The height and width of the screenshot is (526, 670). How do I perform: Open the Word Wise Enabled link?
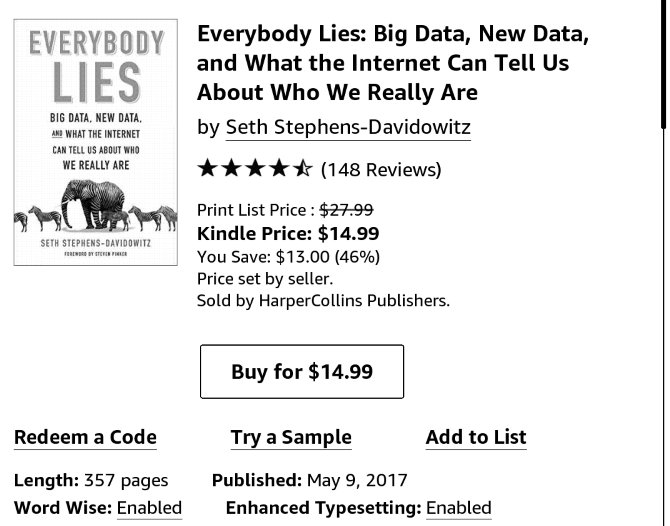click(149, 508)
